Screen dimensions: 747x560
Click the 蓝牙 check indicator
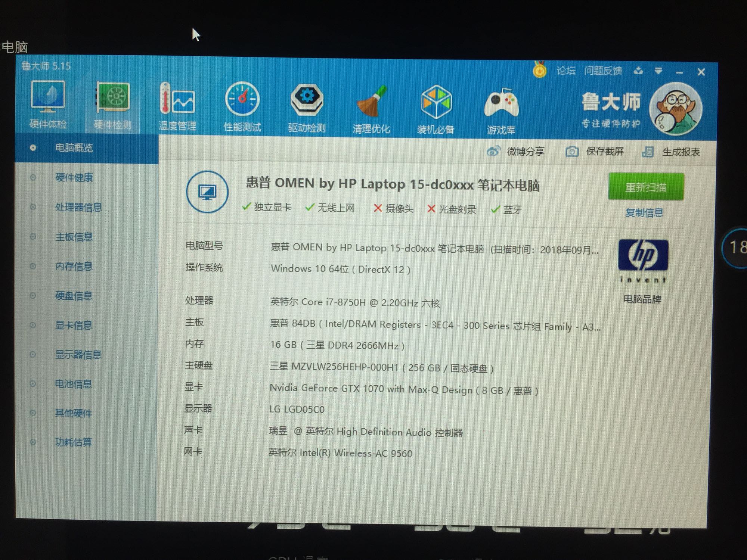pyautogui.click(x=506, y=210)
